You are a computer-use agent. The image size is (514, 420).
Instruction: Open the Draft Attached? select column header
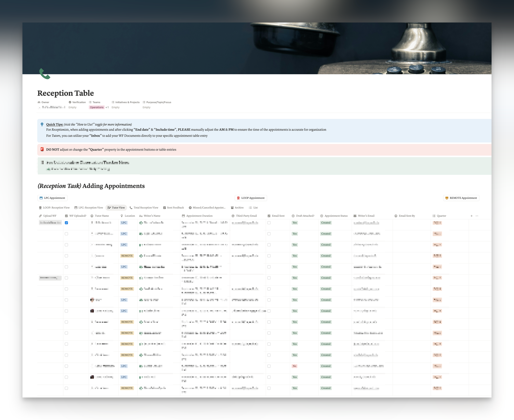point(293,216)
